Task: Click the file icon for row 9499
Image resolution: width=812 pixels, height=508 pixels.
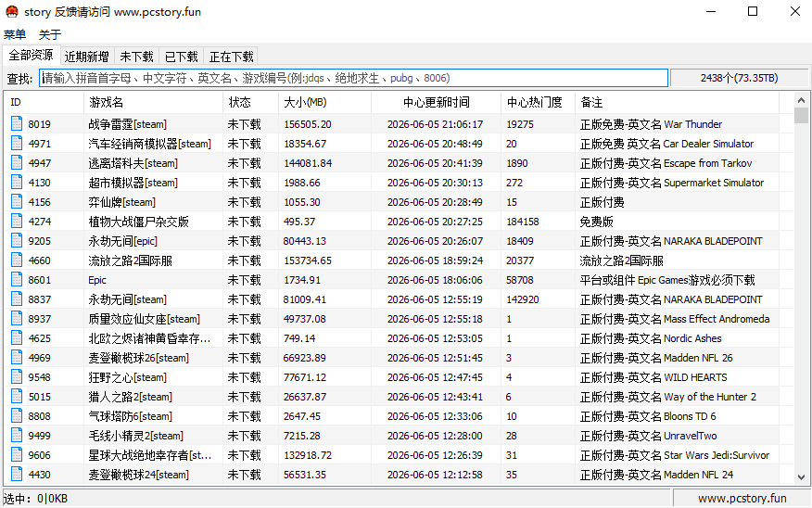Action: tap(17, 435)
